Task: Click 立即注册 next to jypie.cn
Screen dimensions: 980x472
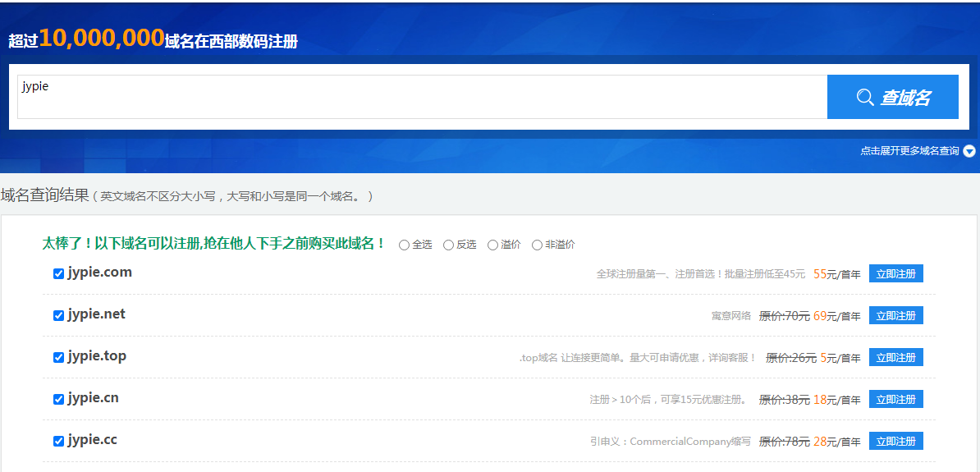Action: (x=895, y=400)
